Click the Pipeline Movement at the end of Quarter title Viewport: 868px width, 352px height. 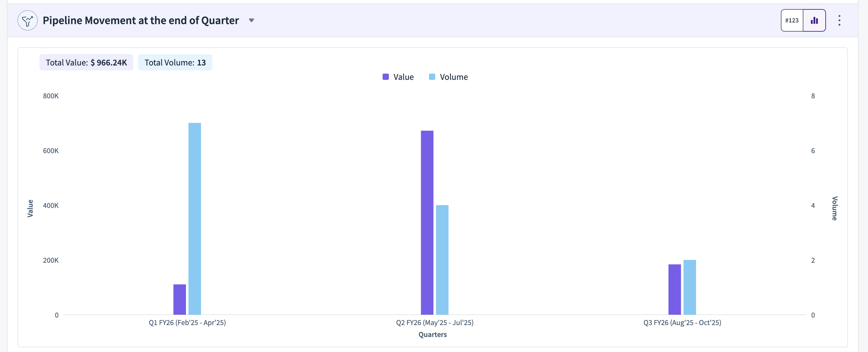point(141,21)
